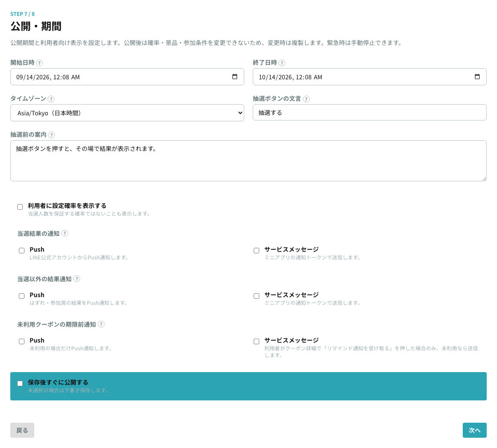Check サービスメッセージ under 当選以外の結果通知
Screen dimensions: 497x448
[256, 296]
